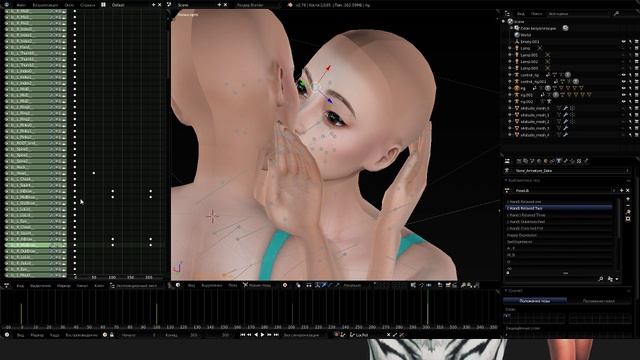The height and width of the screenshot is (360, 640).
Task: Click the outliner search field
Action: [622, 14]
